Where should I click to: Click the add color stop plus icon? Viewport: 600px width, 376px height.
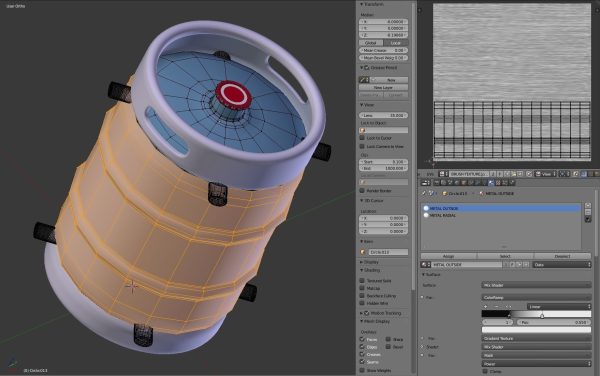tap(486, 306)
